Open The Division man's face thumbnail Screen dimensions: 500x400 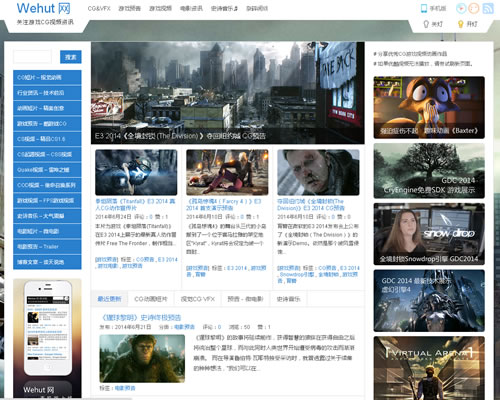318,172
